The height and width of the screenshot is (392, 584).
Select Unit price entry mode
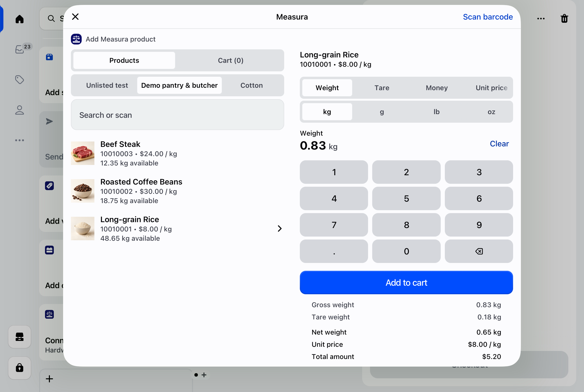pyautogui.click(x=491, y=88)
